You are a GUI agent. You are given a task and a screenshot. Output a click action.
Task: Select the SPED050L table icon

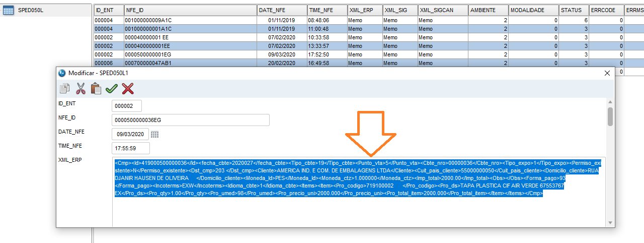pos(8,10)
